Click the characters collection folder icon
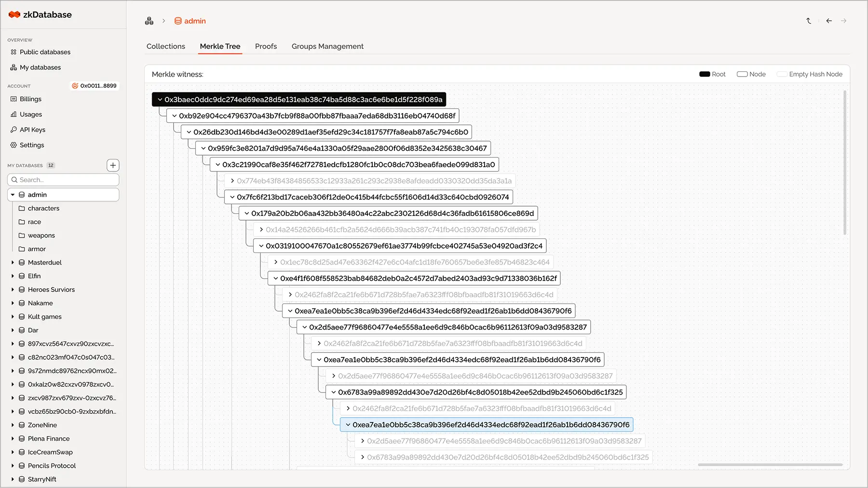Screen dimensions: 868x488 (x=22, y=208)
